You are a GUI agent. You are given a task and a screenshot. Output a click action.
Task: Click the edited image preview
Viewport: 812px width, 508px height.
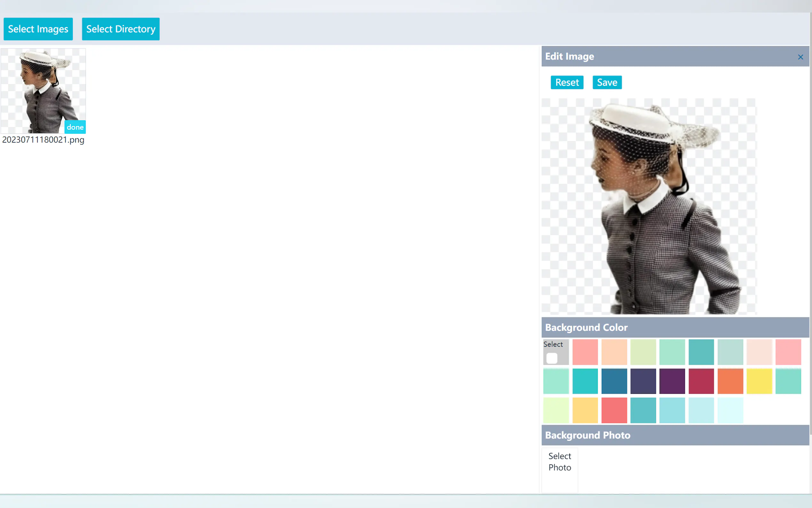click(649, 206)
